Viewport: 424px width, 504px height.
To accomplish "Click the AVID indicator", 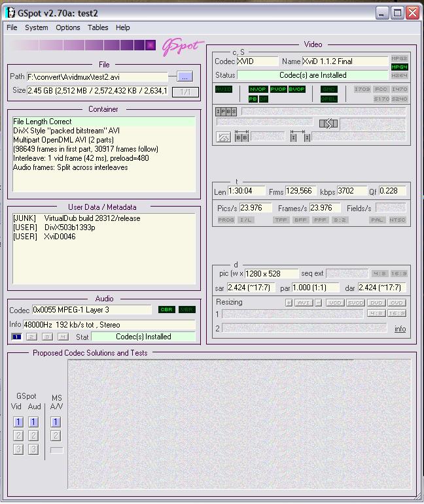I will pyautogui.click(x=224, y=90).
